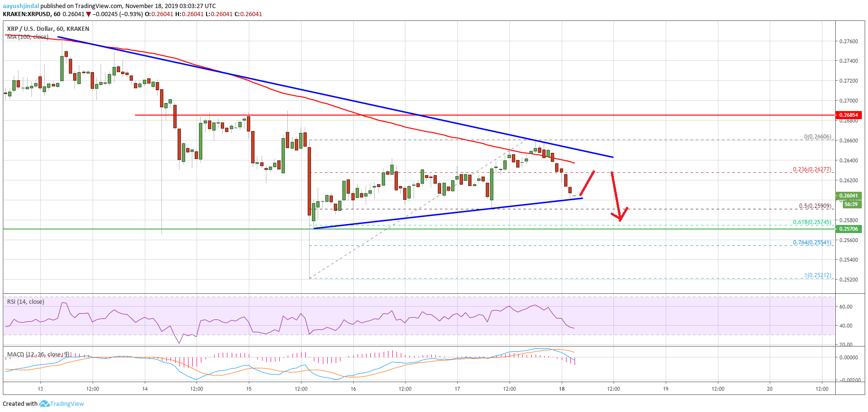Select the green horizontal support line at 0.25706
The width and height of the screenshot is (868, 412).
pos(419,229)
